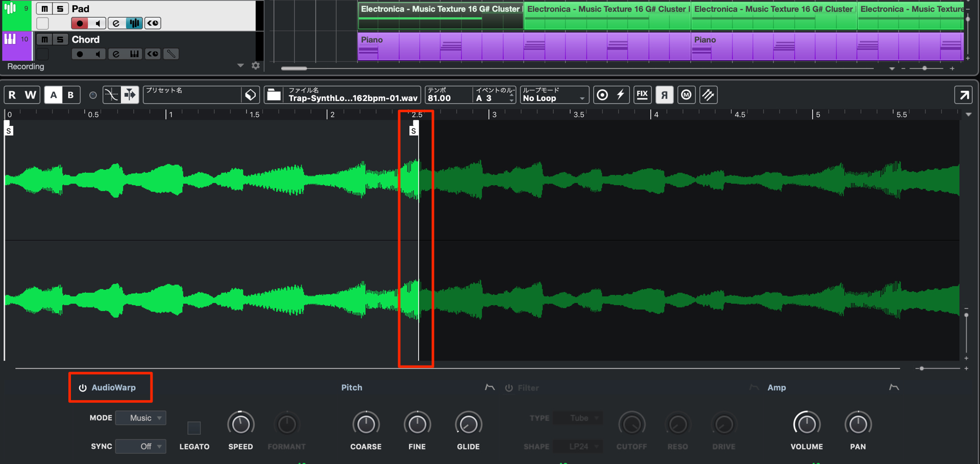Open the AudioWarp MODE Music dropdown
The width and height of the screenshot is (980, 464).
point(141,418)
